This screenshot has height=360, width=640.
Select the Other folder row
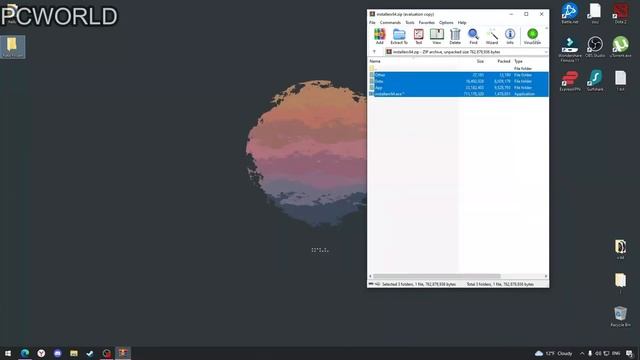click(458, 75)
